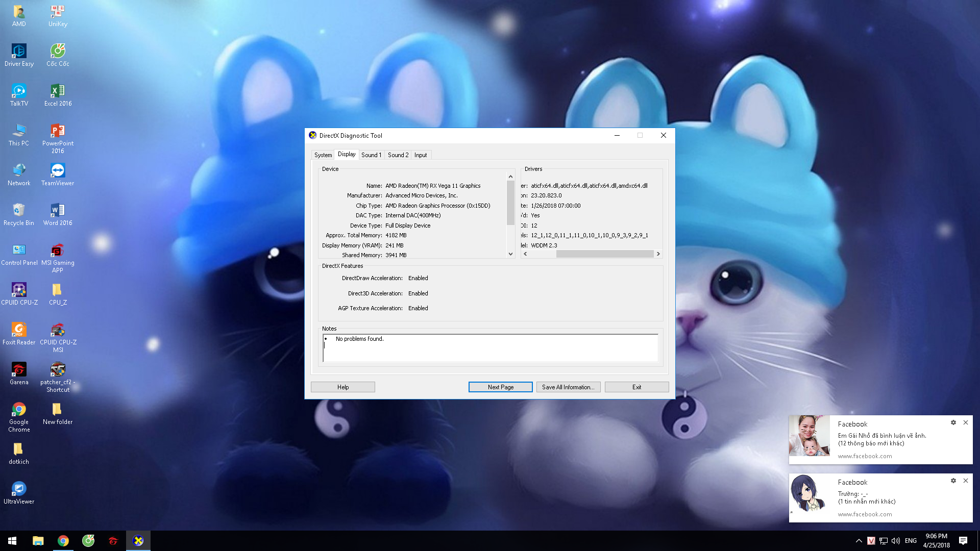Image resolution: width=980 pixels, height=551 pixels.
Task: Launch TeamViewer from desktop
Action: click(x=58, y=174)
